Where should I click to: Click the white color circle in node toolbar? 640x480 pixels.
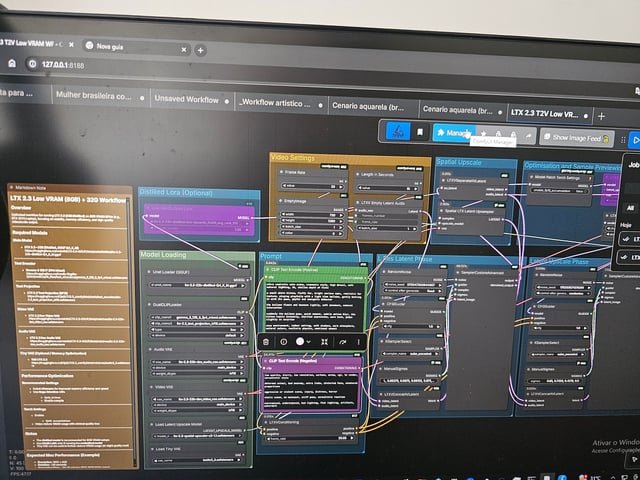302,341
